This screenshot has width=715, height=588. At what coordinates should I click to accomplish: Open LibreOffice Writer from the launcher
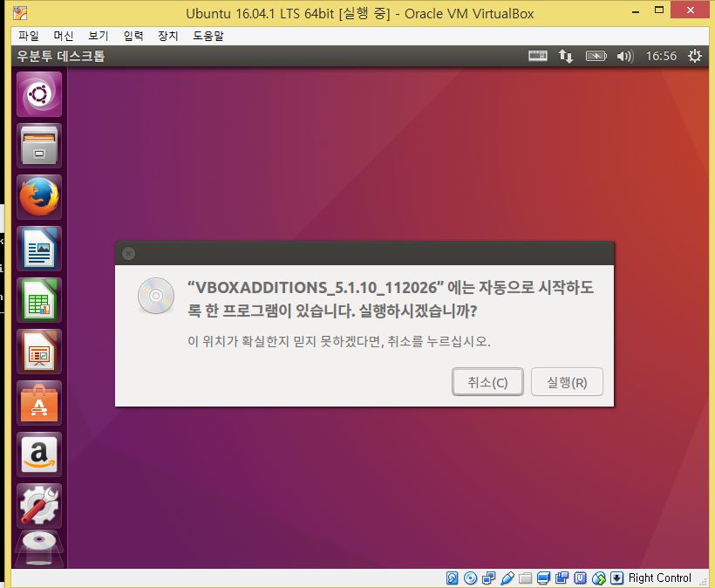click(x=38, y=249)
